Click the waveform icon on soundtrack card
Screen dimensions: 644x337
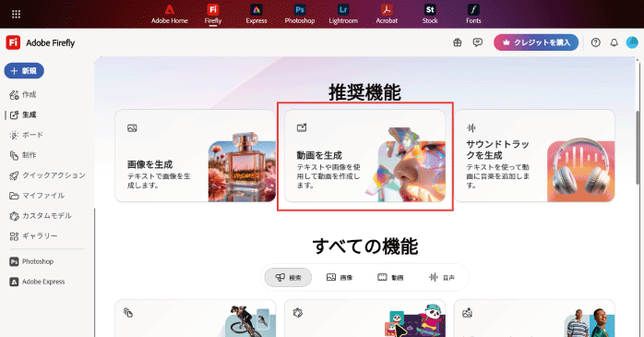(471, 128)
